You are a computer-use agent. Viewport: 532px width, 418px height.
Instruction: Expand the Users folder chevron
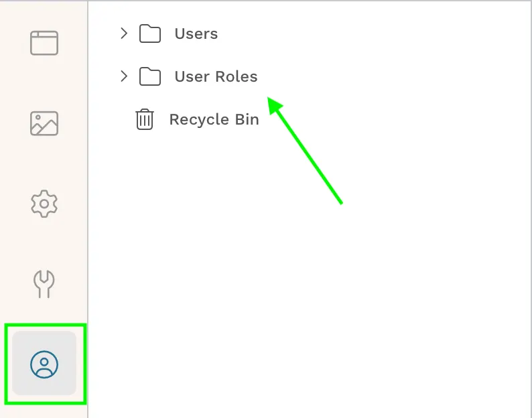coord(123,33)
